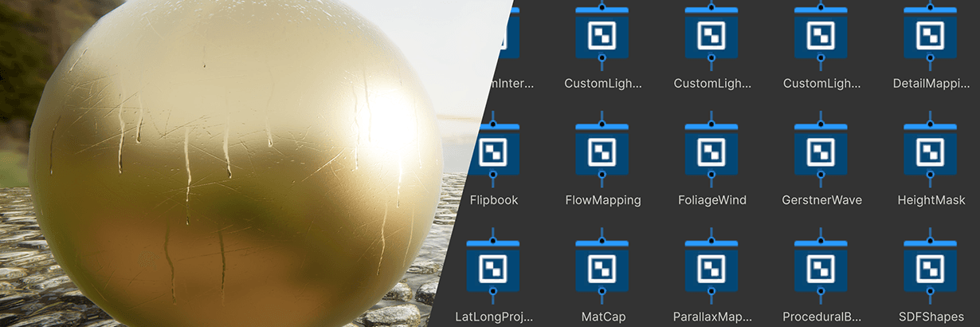The height and width of the screenshot is (327, 980).
Task: Click the MatCap name label
Action: 602,317
